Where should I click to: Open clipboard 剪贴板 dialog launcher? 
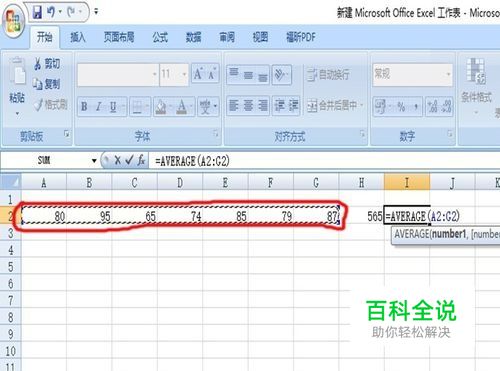tap(67, 134)
